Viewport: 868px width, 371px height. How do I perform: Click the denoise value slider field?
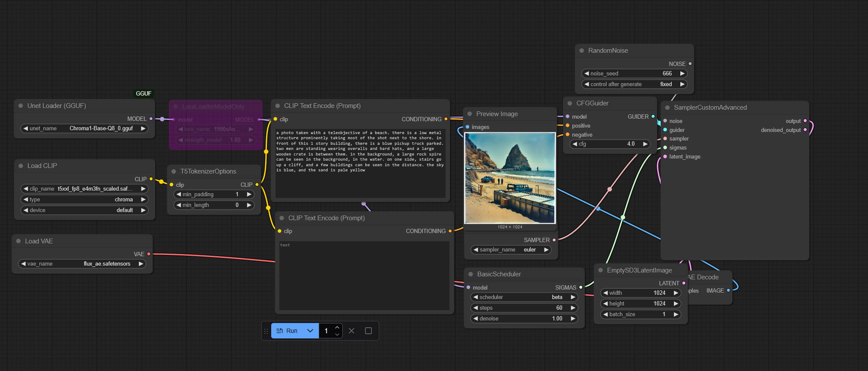point(524,319)
